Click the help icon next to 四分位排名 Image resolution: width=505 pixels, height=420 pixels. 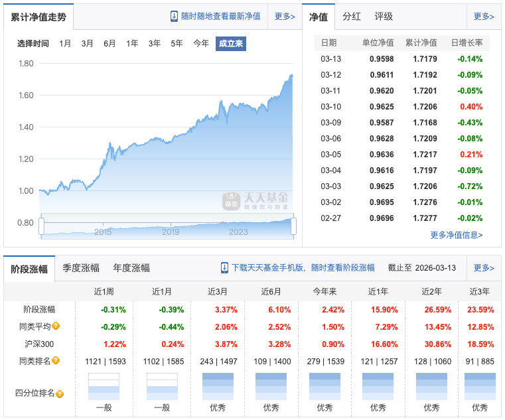coord(60,393)
